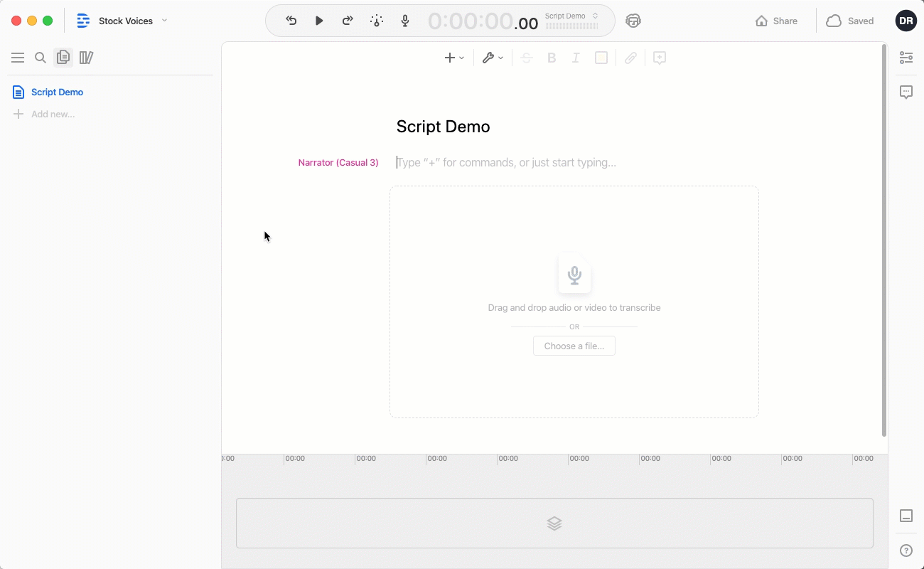Toggle italic formatting
This screenshot has height=569, width=924.
[576, 58]
